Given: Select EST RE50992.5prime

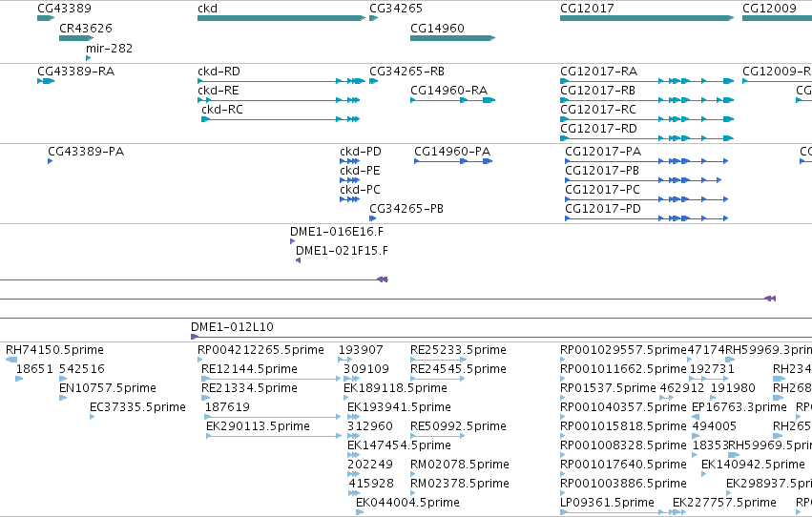Looking at the screenshot, I should (437, 436).
